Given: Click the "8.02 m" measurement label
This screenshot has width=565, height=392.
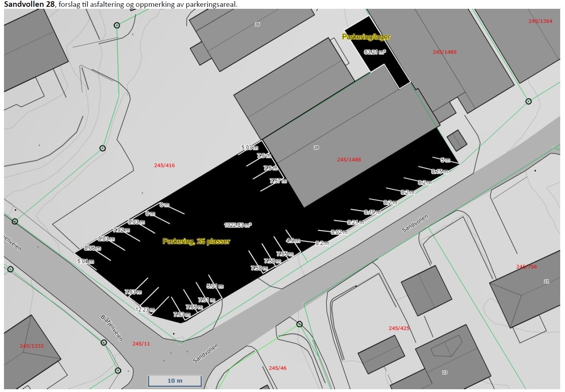Looking at the screenshot, I should coord(339,232).
